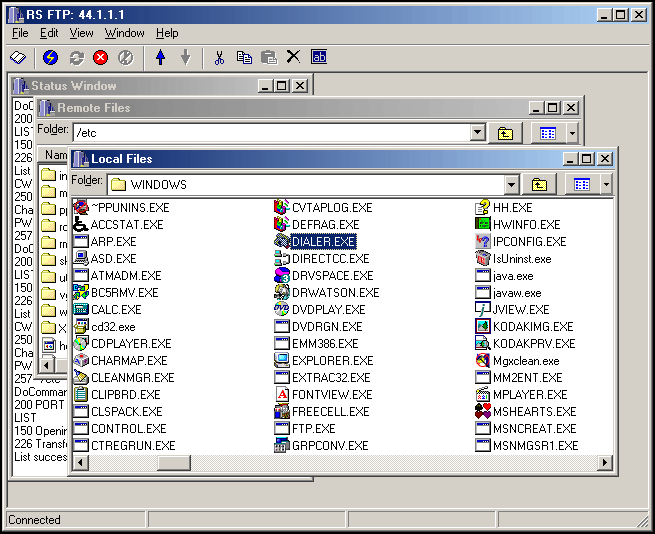Select the HH.EXE help icon
The image size is (655, 534).
(x=482, y=207)
